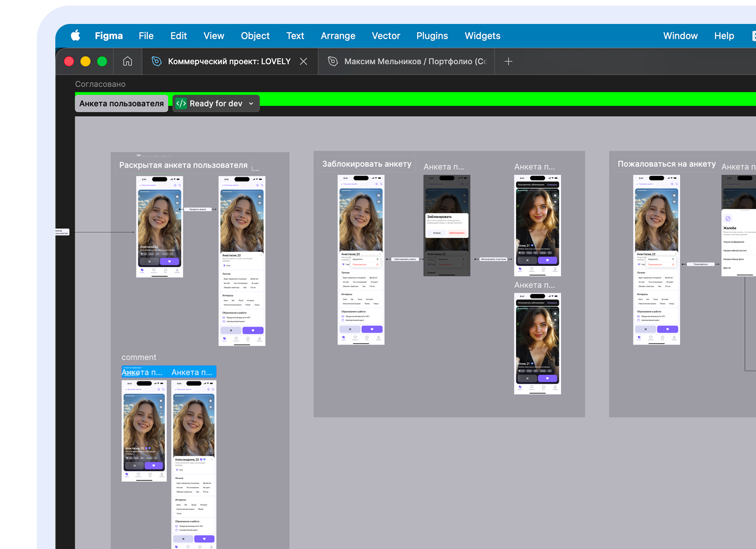
Task: Open the Arrange menu
Action: pos(338,35)
